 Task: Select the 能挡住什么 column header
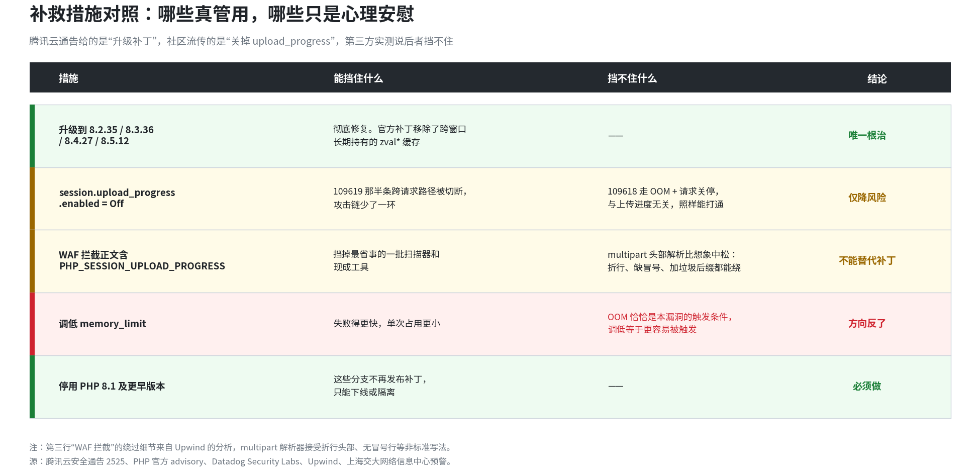click(x=358, y=78)
